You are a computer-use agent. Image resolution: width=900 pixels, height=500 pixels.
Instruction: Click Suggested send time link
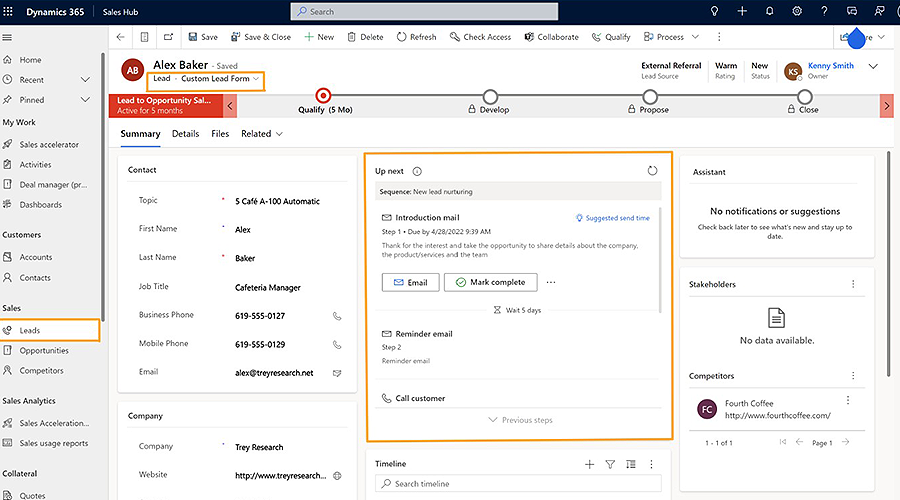tap(612, 218)
